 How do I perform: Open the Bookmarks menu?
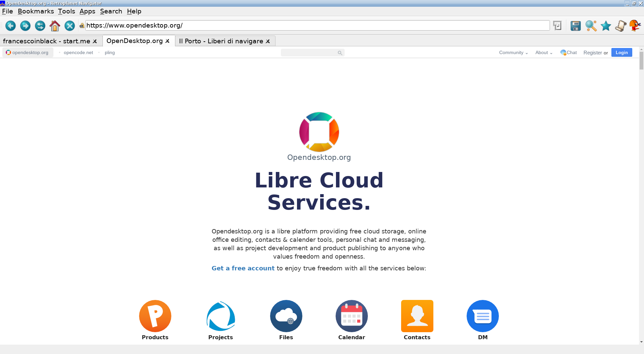(x=36, y=11)
